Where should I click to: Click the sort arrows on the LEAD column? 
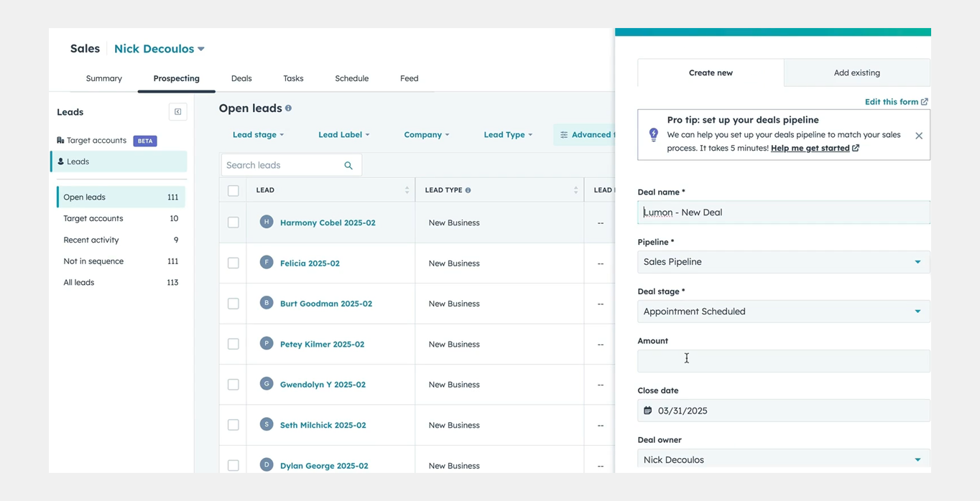(x=407, y=189)
